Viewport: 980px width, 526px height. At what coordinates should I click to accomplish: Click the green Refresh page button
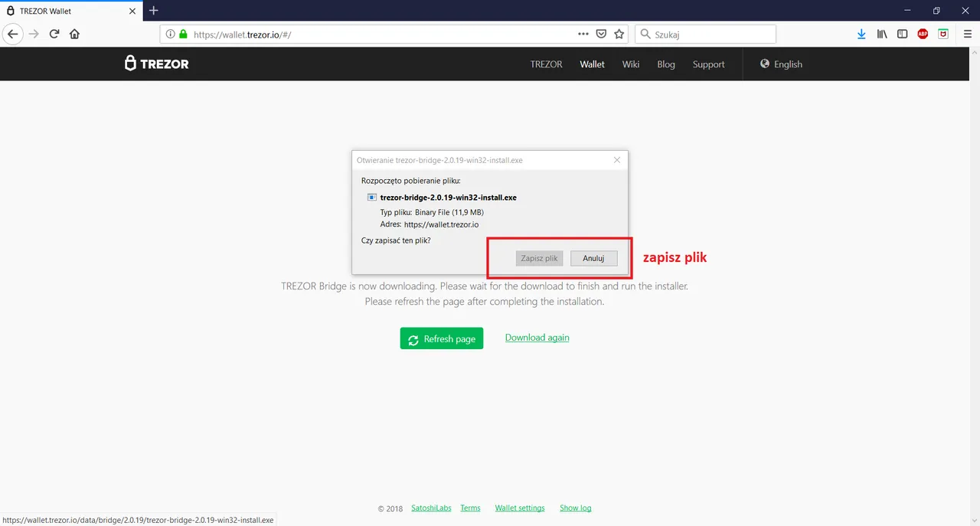pyautogui.click(x=442, y=338)
